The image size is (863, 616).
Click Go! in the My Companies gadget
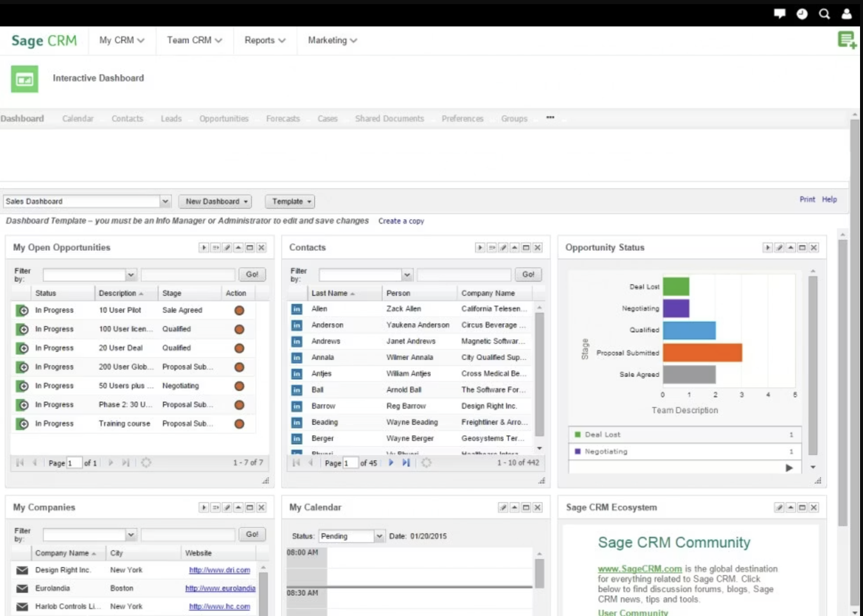click(252, 534)
